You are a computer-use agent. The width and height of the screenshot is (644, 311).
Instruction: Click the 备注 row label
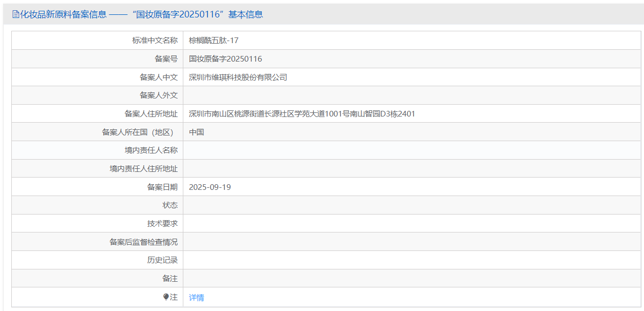click(x=169, y=279)
